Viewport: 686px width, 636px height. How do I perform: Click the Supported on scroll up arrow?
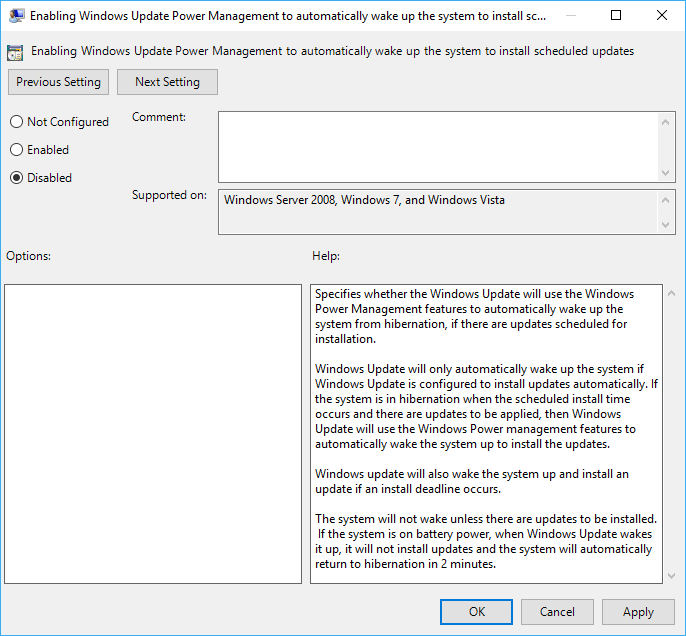[666, 199]
